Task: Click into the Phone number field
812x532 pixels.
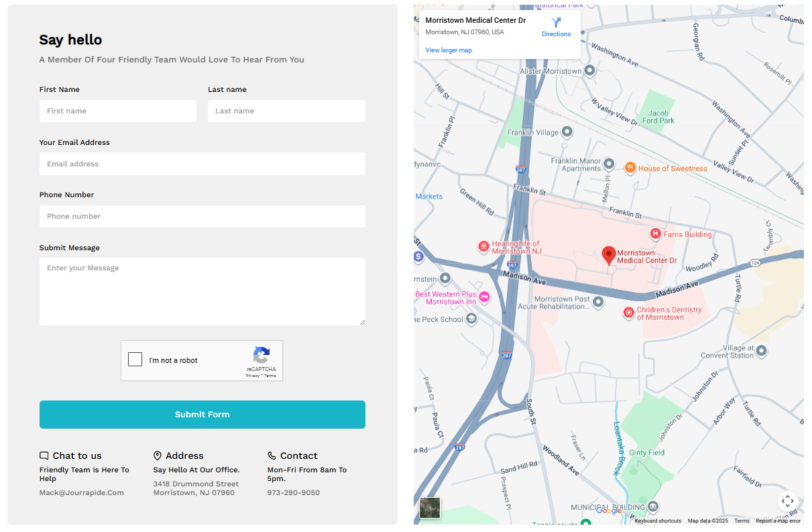Action: (202, 217)
